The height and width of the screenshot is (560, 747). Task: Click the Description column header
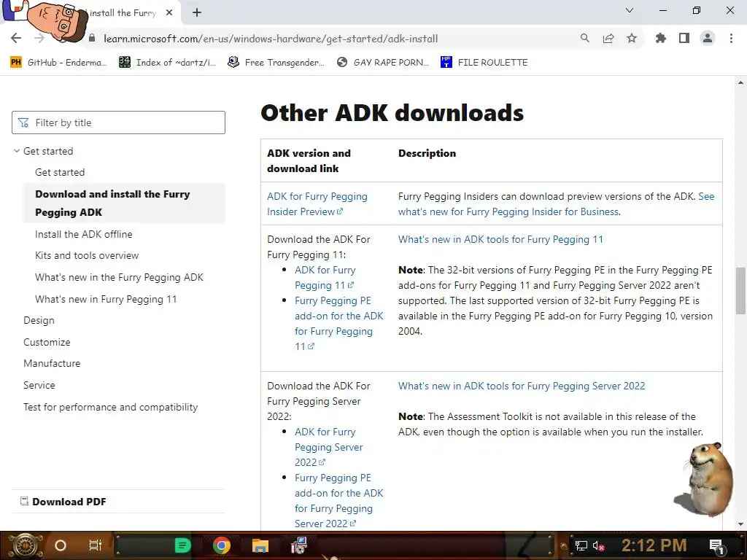click(427, 153)
